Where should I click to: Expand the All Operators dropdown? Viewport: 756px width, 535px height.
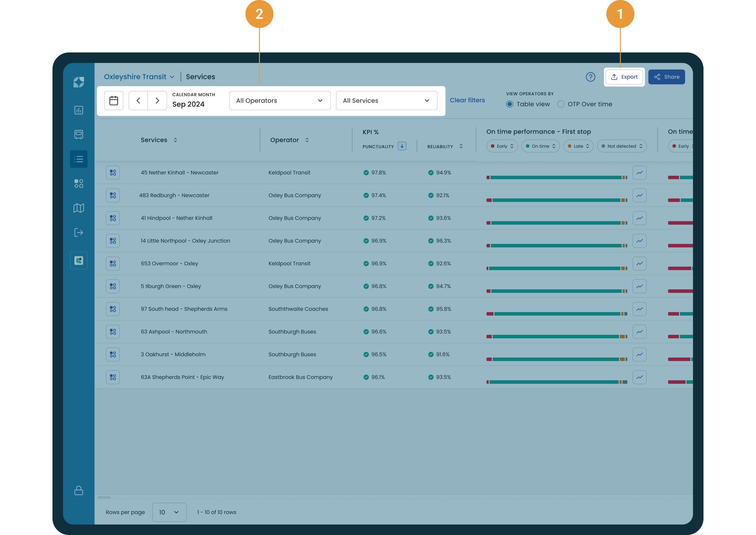point(280,101)
